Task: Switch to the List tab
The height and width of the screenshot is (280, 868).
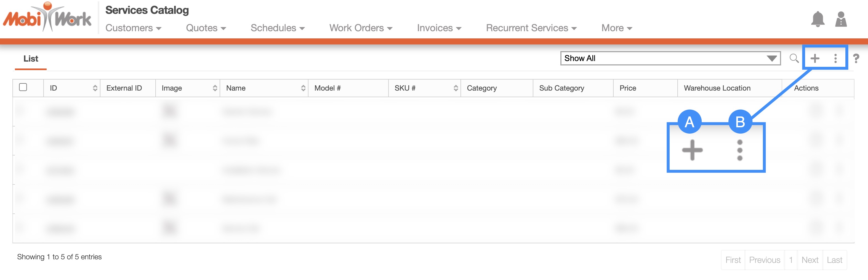Action: [x=31, y=59]
